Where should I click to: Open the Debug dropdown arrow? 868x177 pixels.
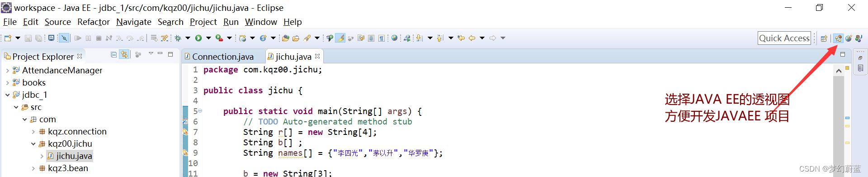coord(188,38)
